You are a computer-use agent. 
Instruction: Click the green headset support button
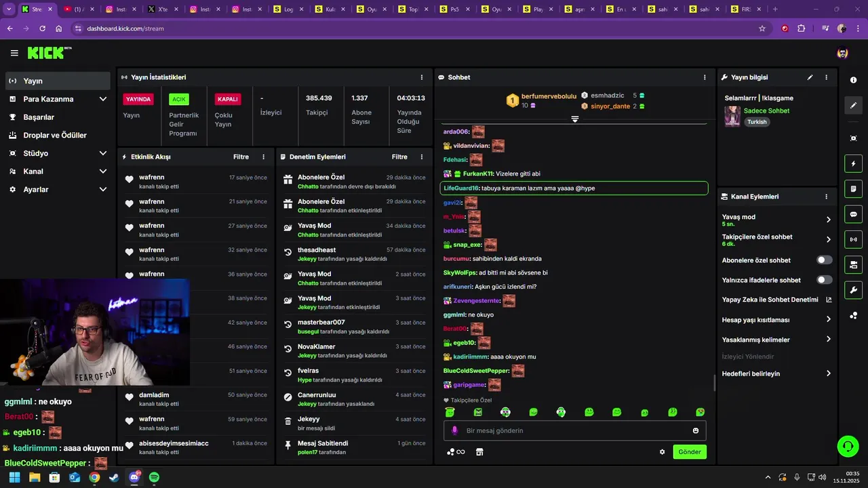coord(848,446)
